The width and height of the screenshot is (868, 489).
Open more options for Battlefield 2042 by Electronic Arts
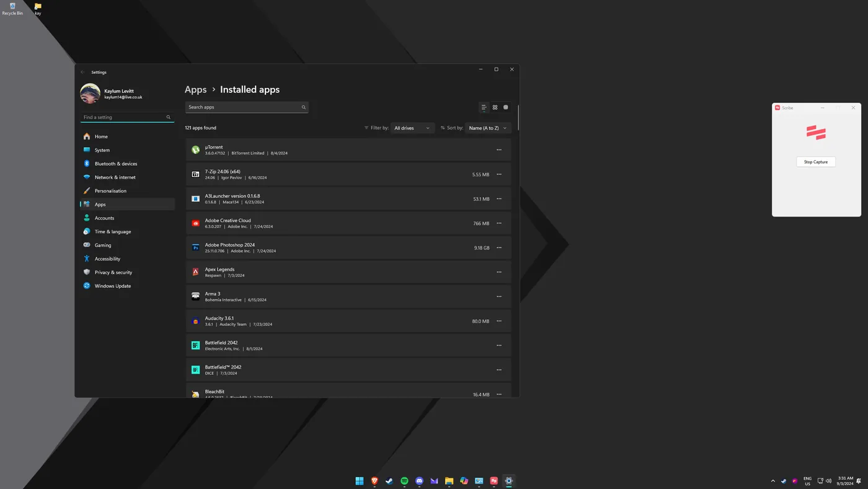click(499, 346)
